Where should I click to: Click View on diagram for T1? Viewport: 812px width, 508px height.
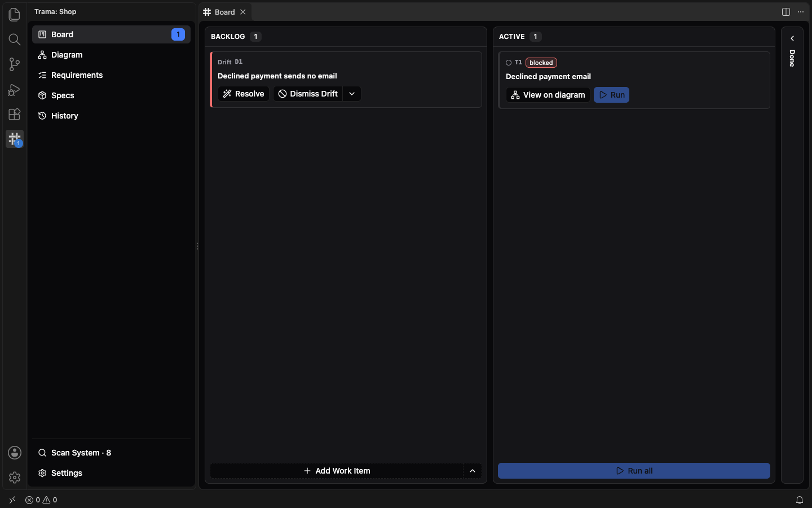coord(548,95)
